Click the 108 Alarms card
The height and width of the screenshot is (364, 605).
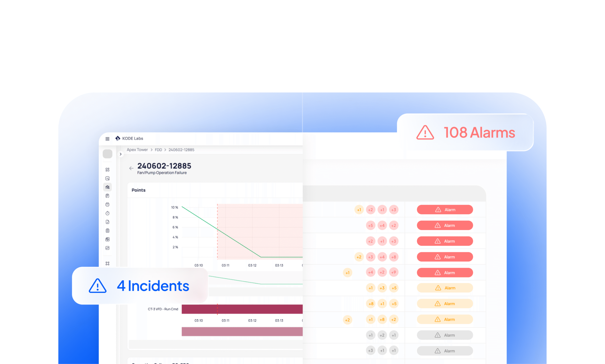465,132
